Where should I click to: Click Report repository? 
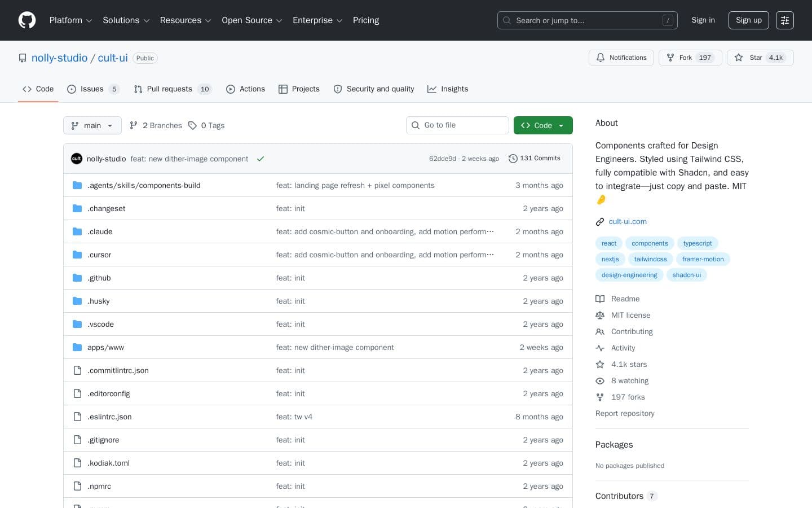[625, 414]
